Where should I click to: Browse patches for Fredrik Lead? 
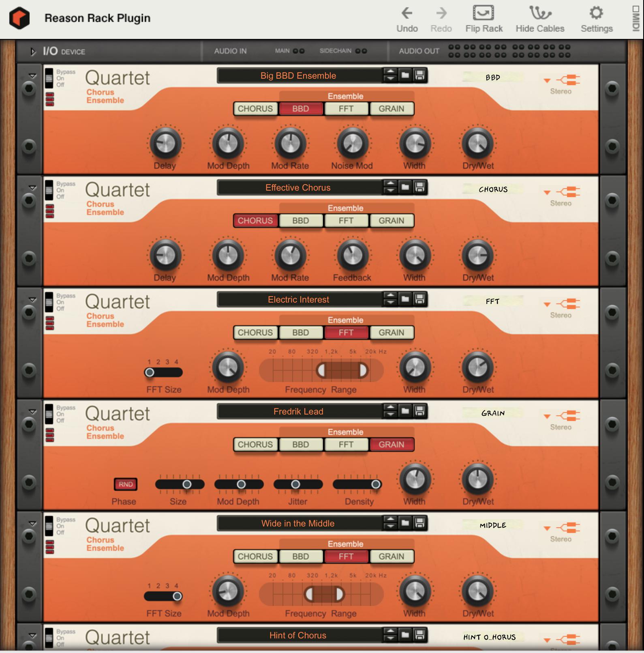[x=405, y=411]
